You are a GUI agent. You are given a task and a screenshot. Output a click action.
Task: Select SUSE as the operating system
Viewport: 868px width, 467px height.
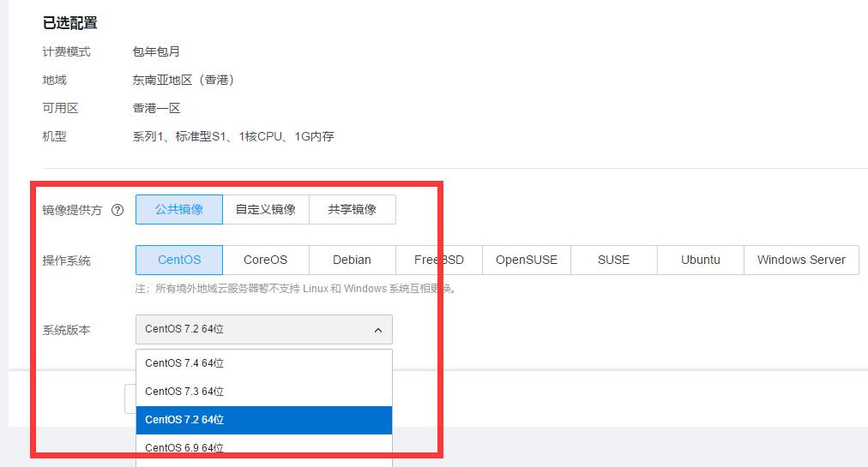click(613, 260)
